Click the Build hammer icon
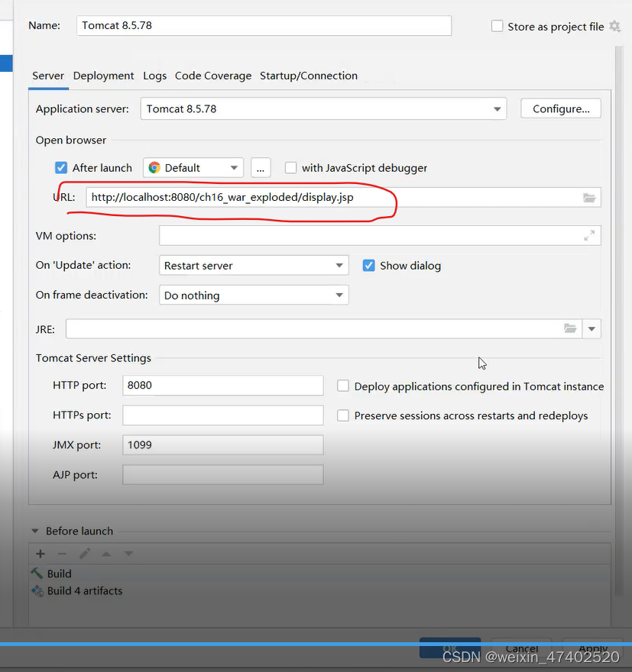This screenshot has height=672, width=632. (37, 573)
